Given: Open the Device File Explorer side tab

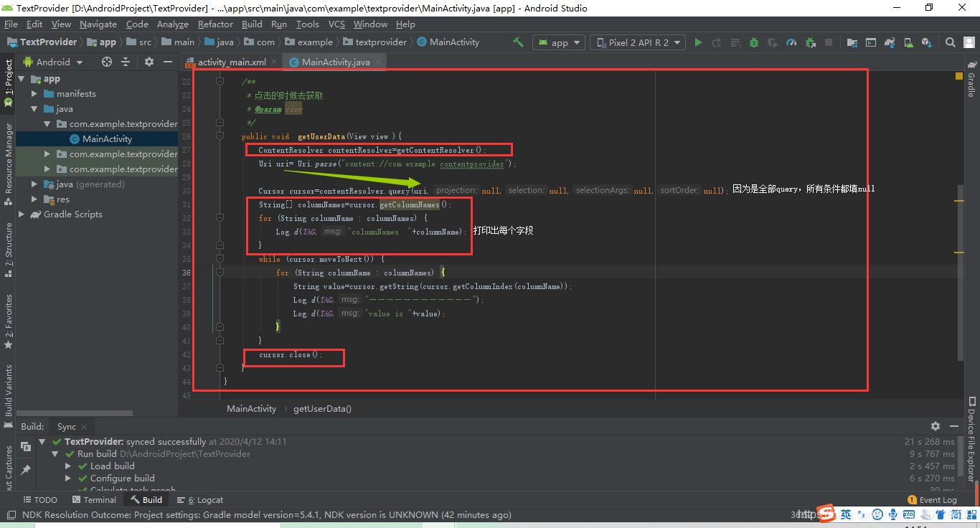Looking at the screenshot, I should pos(971,438).
